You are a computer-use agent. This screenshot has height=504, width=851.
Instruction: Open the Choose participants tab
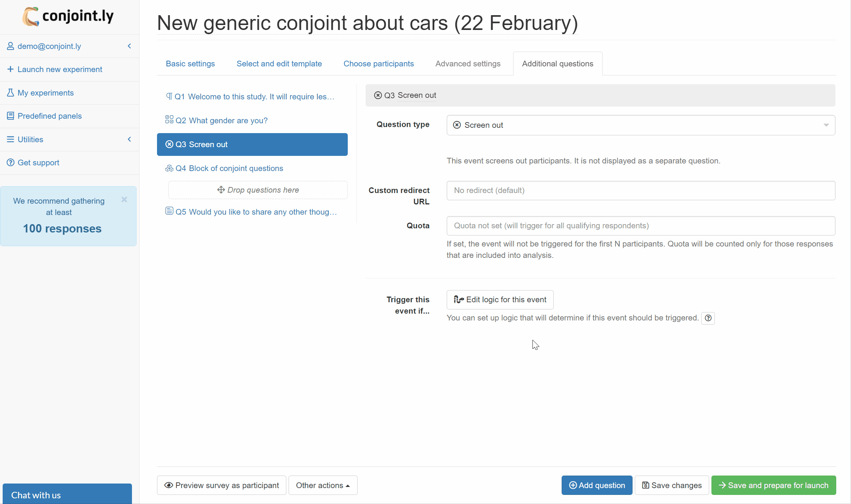pos(378,64)
